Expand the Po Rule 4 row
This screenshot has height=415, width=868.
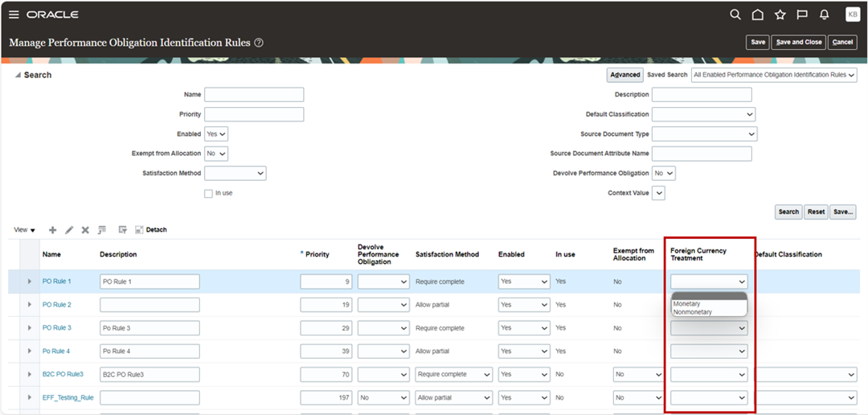pyautogui.click(x=30, y=351)
